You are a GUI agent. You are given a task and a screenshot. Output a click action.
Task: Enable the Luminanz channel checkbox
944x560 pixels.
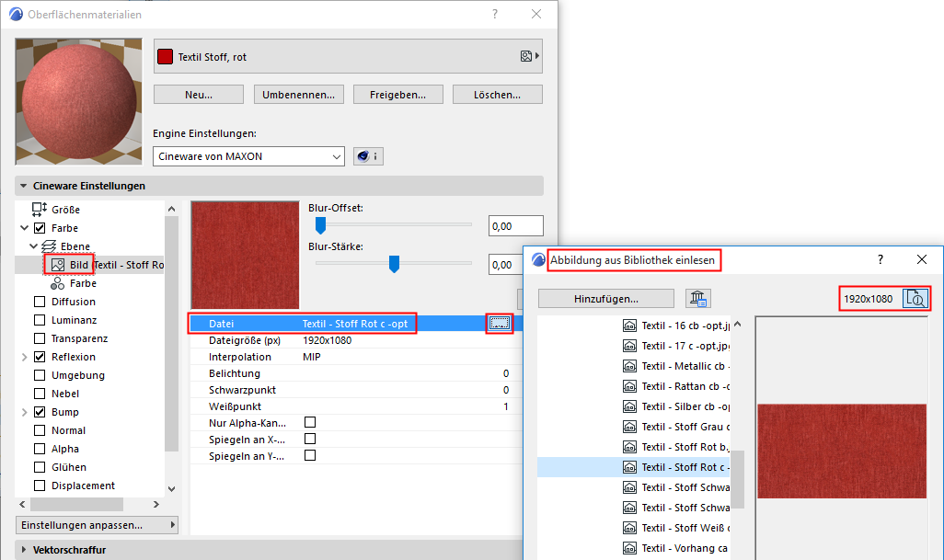coord(40,320)
